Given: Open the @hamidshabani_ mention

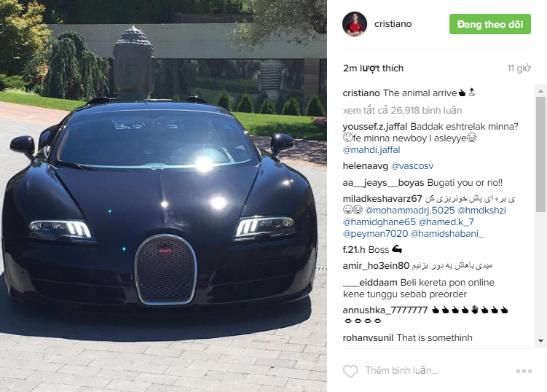Looking at the screenshot, I should click(447, 234).
